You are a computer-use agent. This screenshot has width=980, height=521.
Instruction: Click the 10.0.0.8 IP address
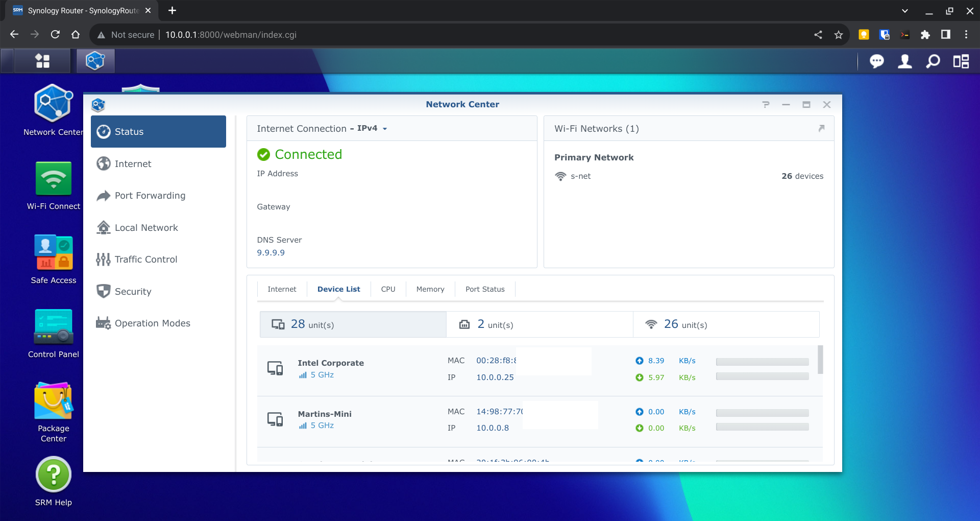pos(493,428)
